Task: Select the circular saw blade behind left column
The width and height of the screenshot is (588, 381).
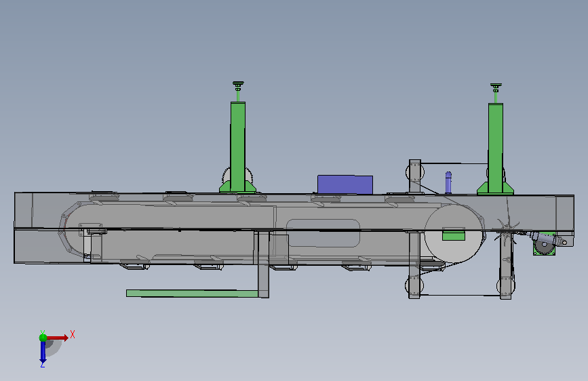Action: pyautogui.click(x=237, y=176)
